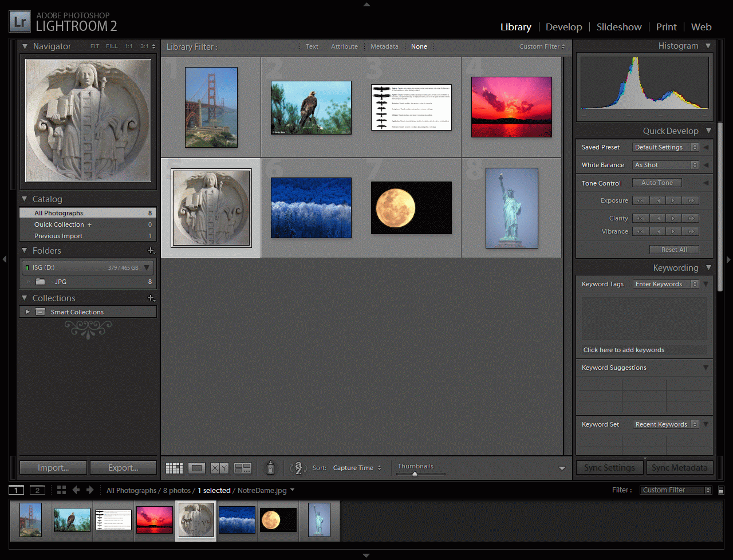The image size is (733, 560).
Task: Open Saved Preset Default Settings dropdown
Action: pos(666,147)
